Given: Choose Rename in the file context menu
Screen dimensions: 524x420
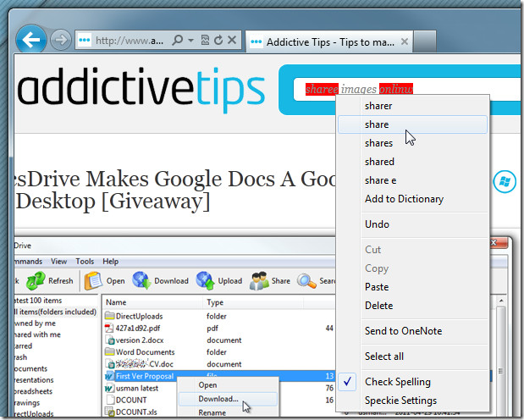Looking at the screenshot, I should point(229,412).
